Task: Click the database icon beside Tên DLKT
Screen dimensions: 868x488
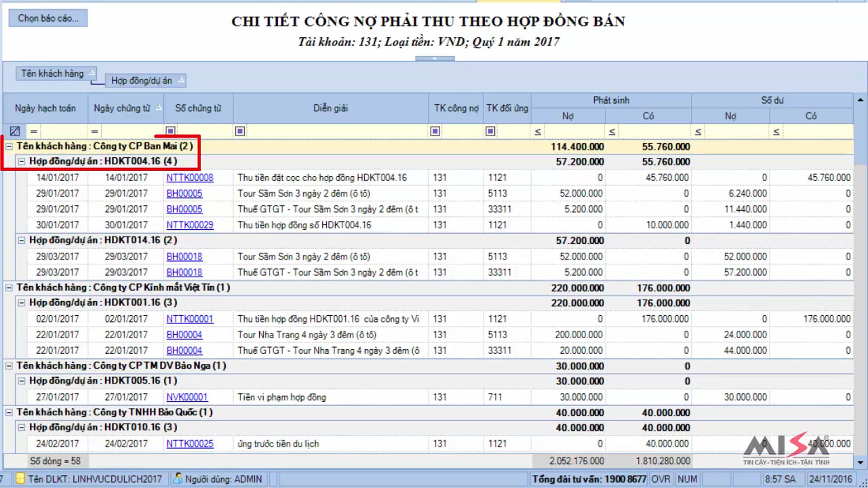Action: point(21,479)
